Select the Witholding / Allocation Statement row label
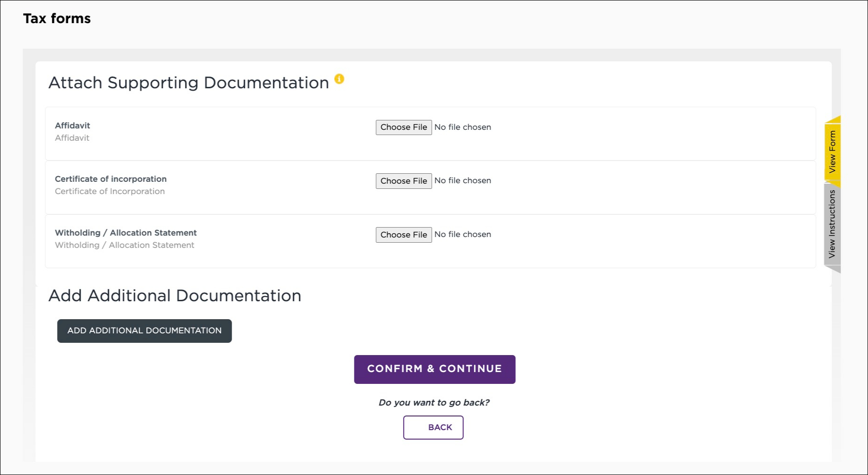 (x=126, y=233)
